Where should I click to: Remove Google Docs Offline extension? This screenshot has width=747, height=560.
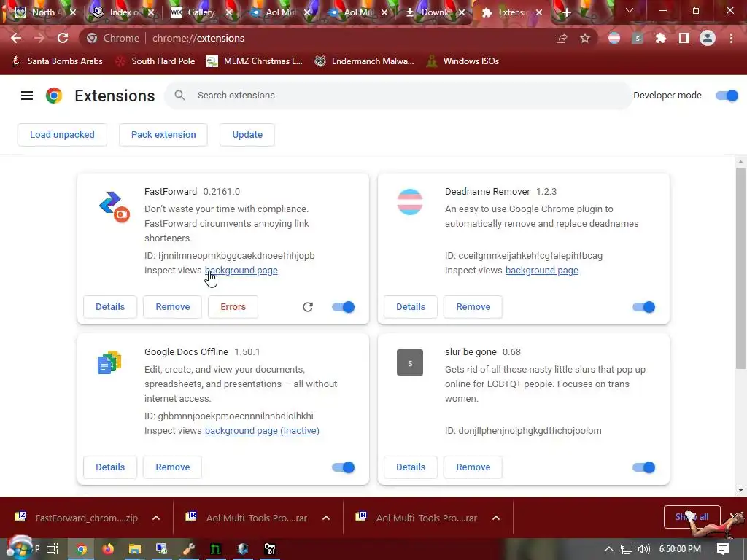pos(172,467)
